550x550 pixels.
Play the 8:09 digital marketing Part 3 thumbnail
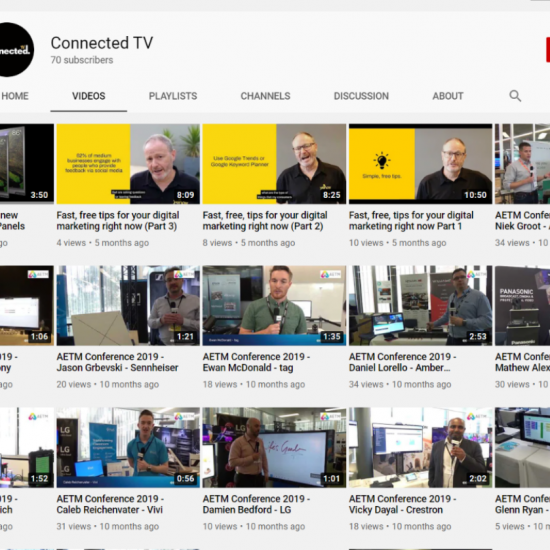tap(128, 164)
